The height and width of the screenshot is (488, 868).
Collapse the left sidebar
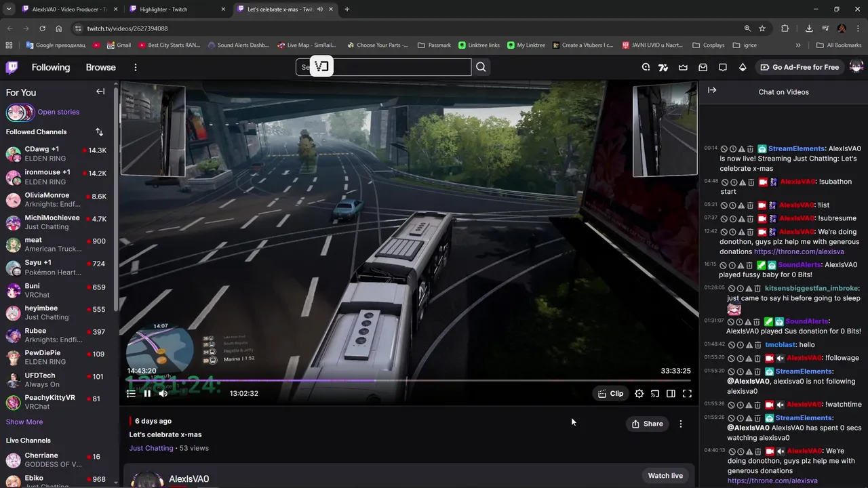(100, 91)
